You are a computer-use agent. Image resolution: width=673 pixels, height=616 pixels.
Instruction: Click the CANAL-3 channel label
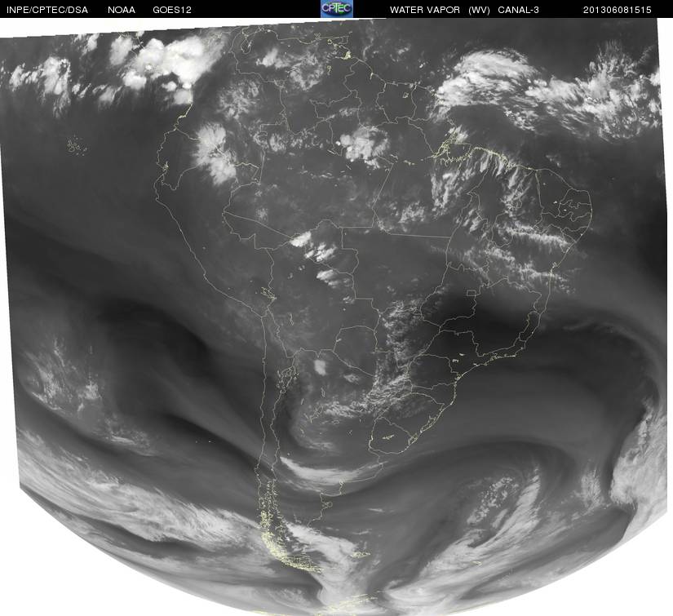click(519, 10)
